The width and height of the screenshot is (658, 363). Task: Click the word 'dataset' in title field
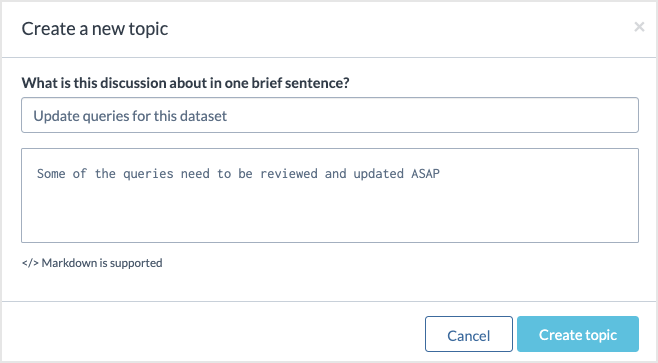click(204, 116)
